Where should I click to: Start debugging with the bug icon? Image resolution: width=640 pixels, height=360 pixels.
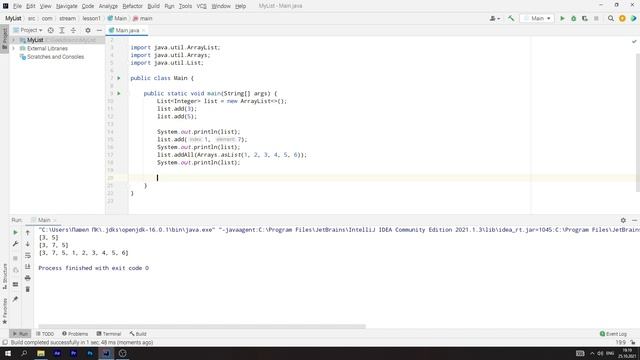click(x=573, y=18)
